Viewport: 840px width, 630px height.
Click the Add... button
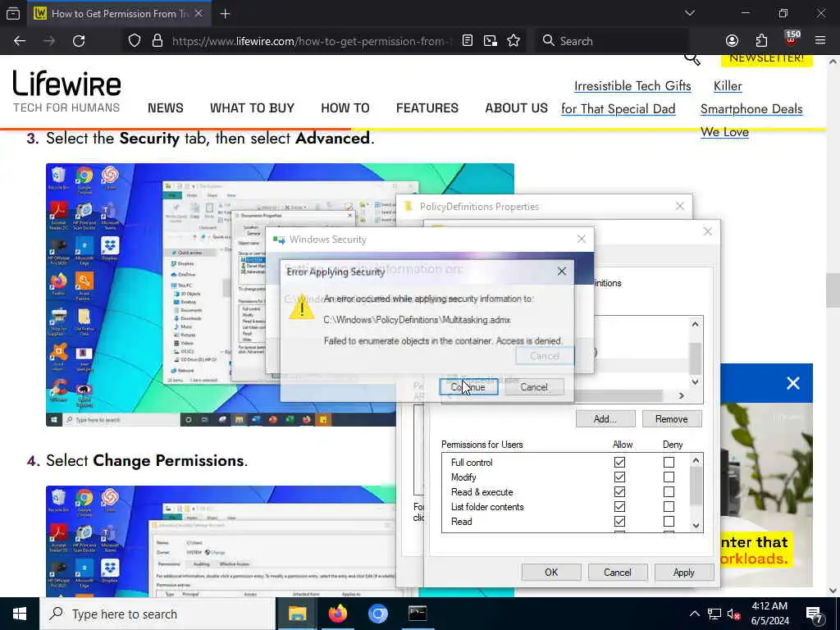click(x=605, y=419)
